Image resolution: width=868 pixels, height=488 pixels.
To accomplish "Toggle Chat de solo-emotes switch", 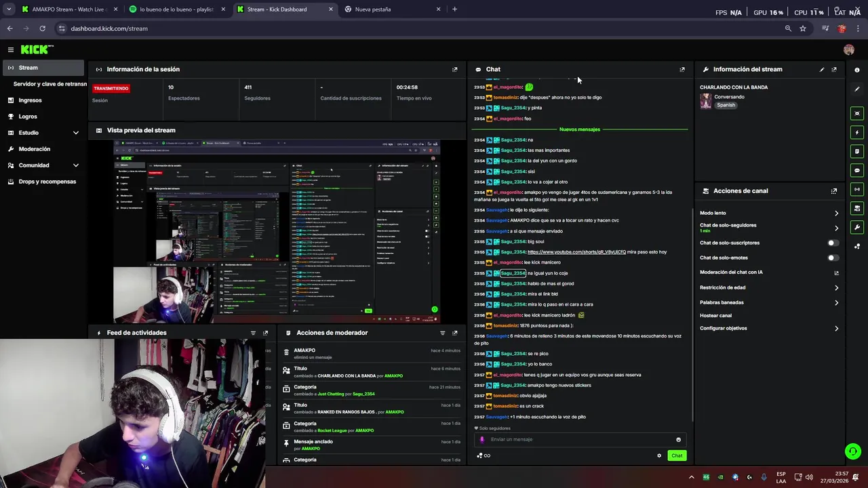I will [833, 258].
